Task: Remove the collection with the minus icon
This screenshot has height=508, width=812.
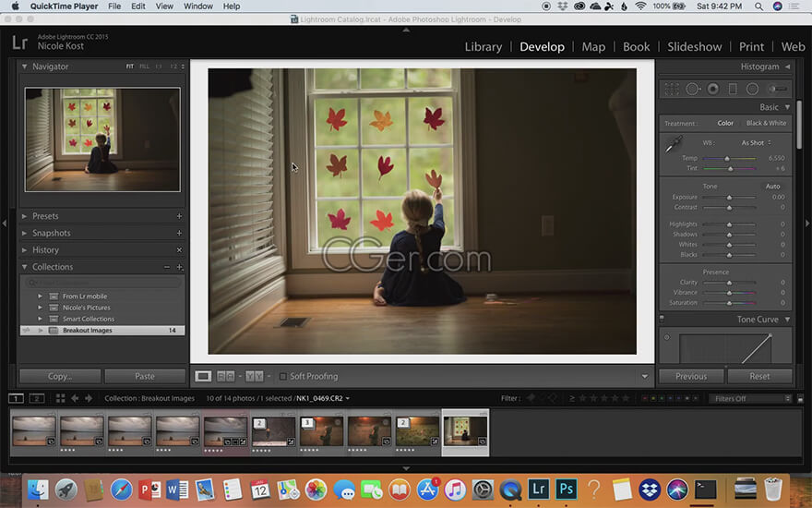Action: pos(167,267)
